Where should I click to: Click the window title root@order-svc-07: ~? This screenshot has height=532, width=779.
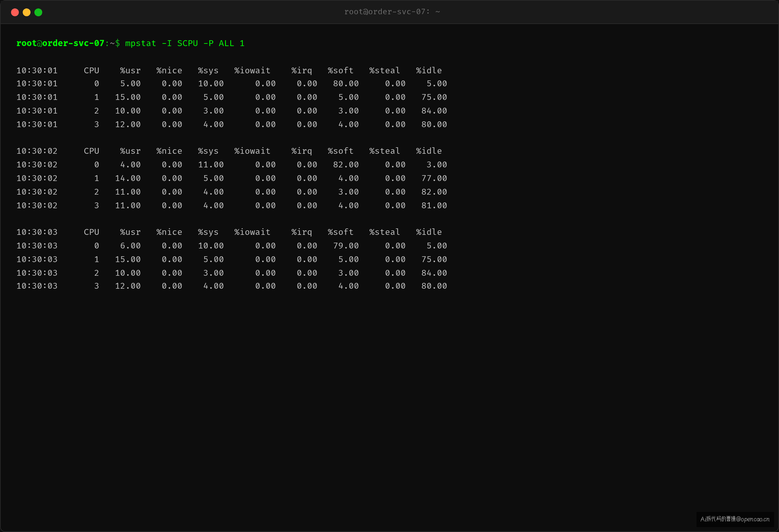pyautogui.click(x=392, y=12)
